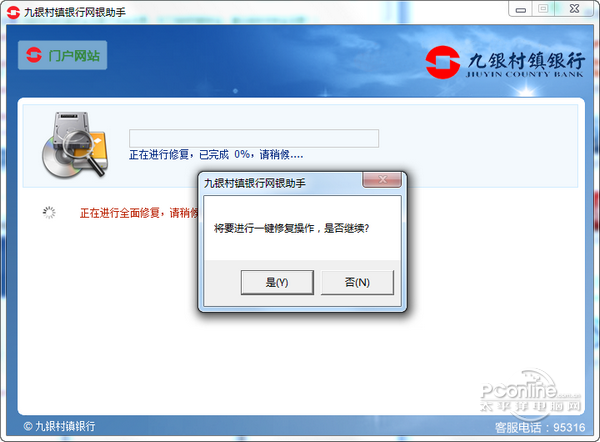This screenshot has height=442, width=600.
Task: Minimize the main application window
Action: 520,10
